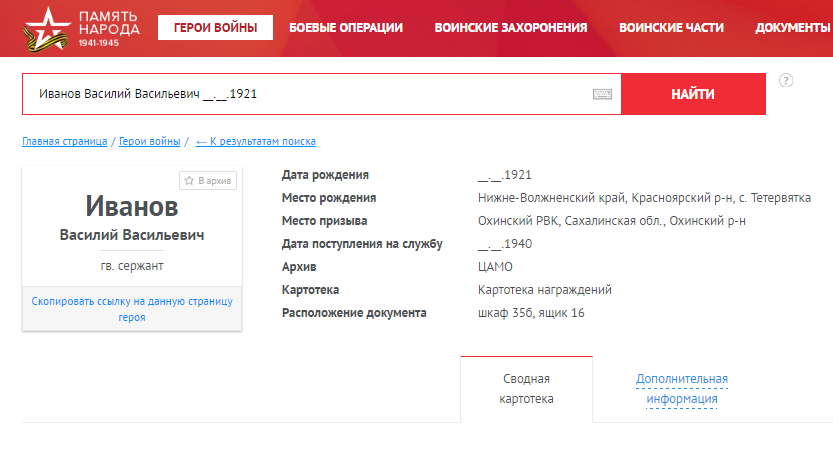Click the Дата рождения label
This screenshot has width=833, height=459.
click(325, 175)
